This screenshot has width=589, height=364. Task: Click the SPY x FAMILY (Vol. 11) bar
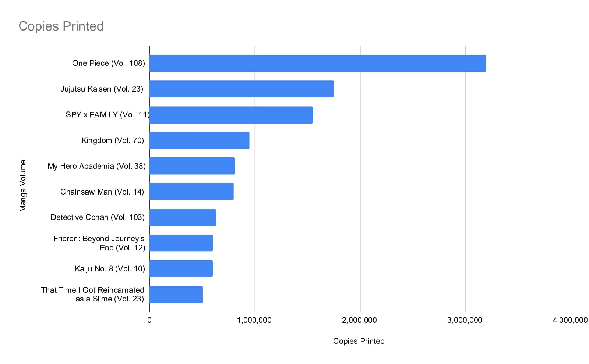231,115
